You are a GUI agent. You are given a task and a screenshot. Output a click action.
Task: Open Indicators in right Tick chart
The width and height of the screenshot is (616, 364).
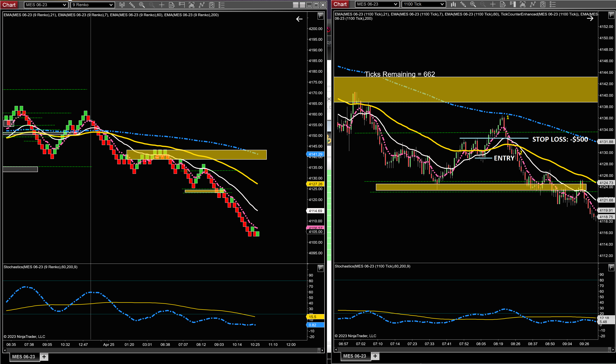533,4
